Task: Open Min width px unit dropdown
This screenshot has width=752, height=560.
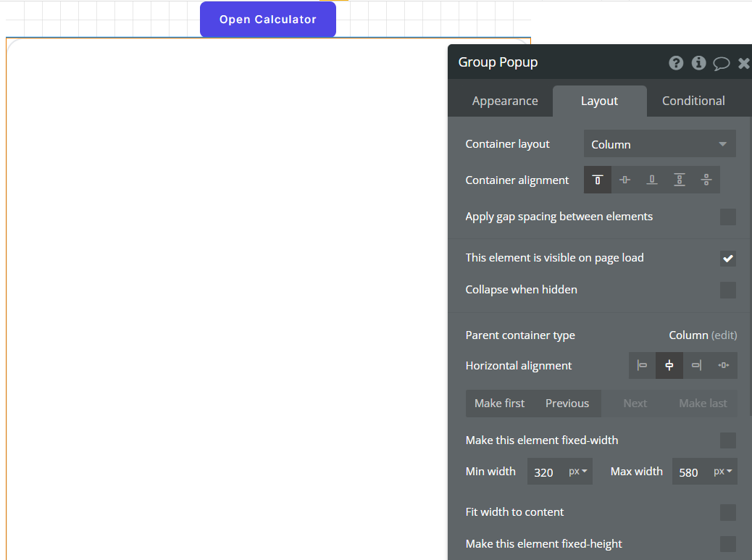Action: pos(578,472)
